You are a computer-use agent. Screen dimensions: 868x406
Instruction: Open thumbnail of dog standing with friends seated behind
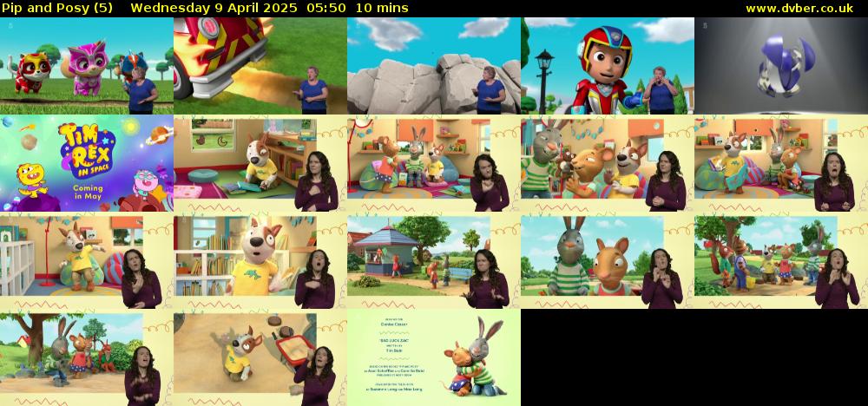(781, 163)
